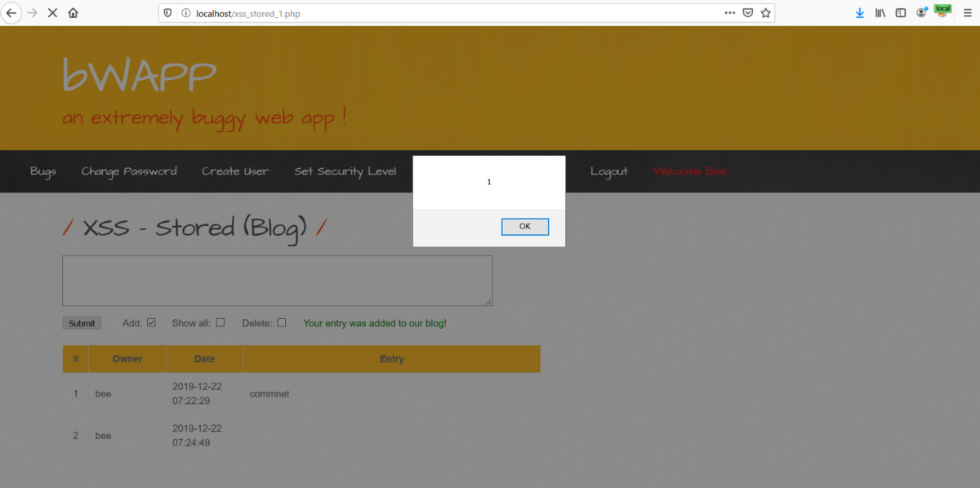Viewport: 980px width, 488px height.
Task: Go to Change Password
Action: click(129, 171)
